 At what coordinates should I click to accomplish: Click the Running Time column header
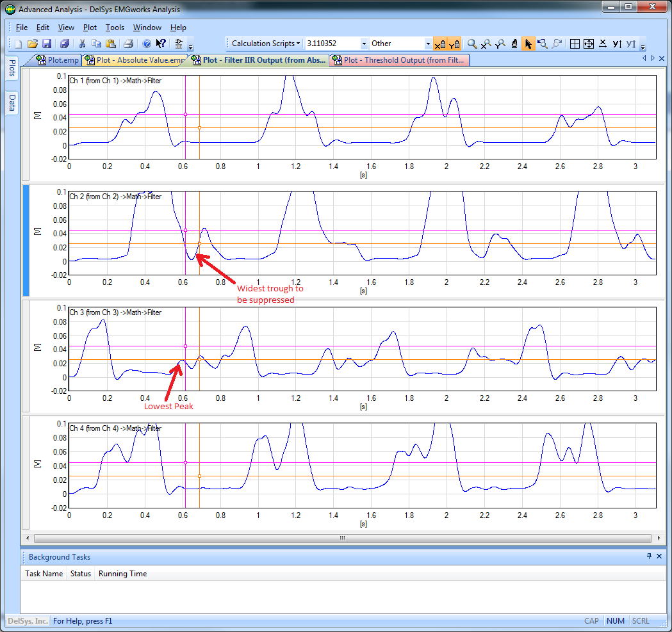point(122,574)
